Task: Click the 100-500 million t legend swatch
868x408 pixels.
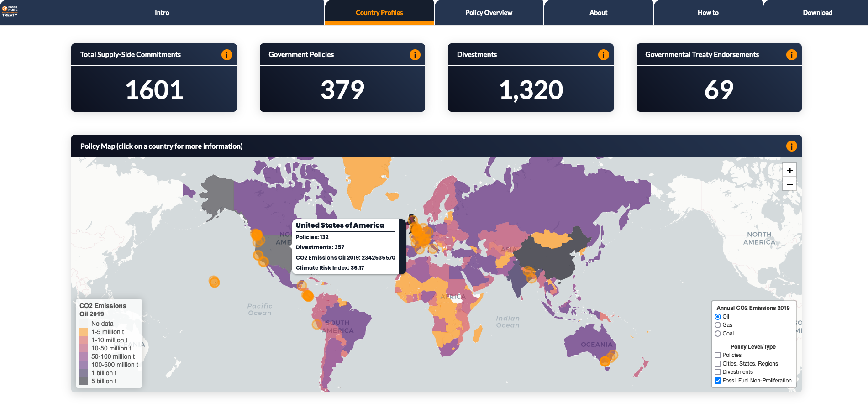Action: click(x=84, y=365)
